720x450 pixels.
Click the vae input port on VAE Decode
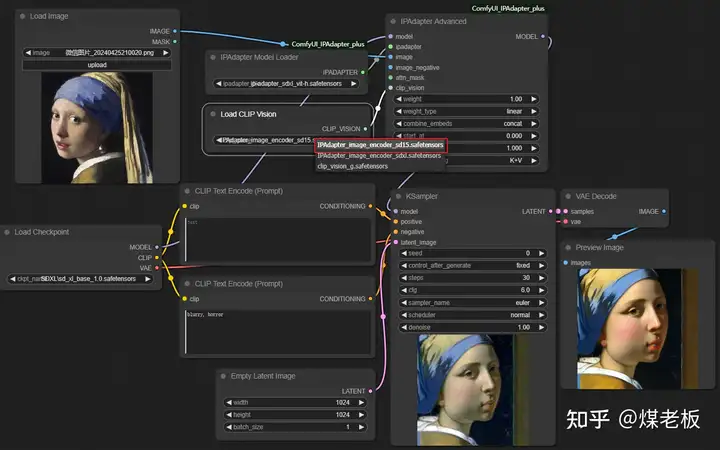pos(566,222)
